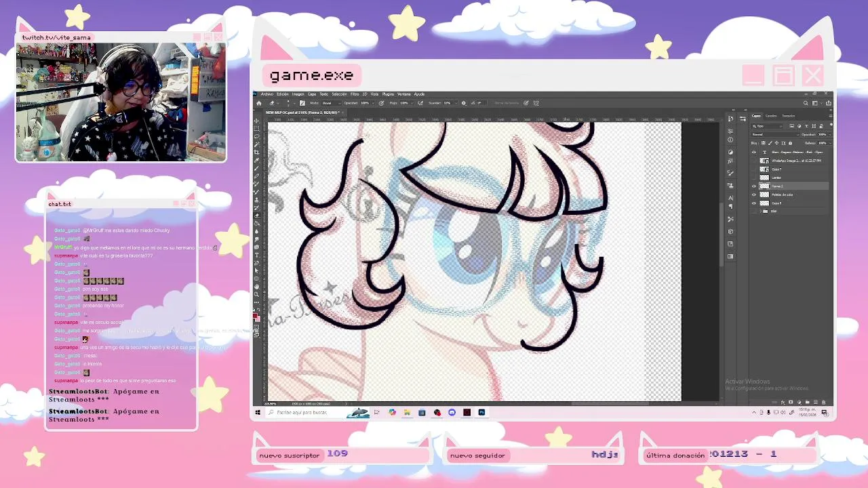Hide the Paletas de color layer
Image resolution: width=868 pixels, height=488 pixels.
753,195
